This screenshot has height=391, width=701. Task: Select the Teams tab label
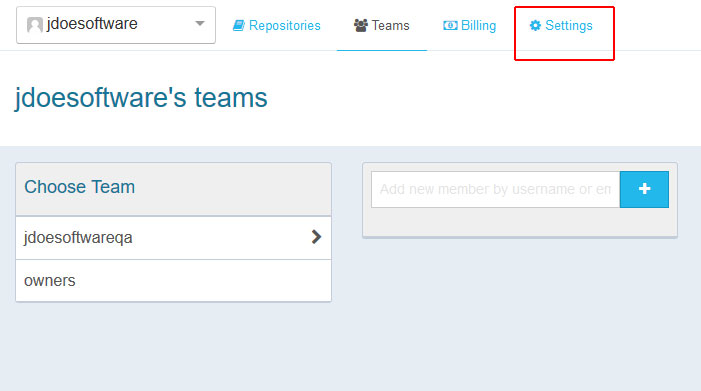(x=390, y=25)
